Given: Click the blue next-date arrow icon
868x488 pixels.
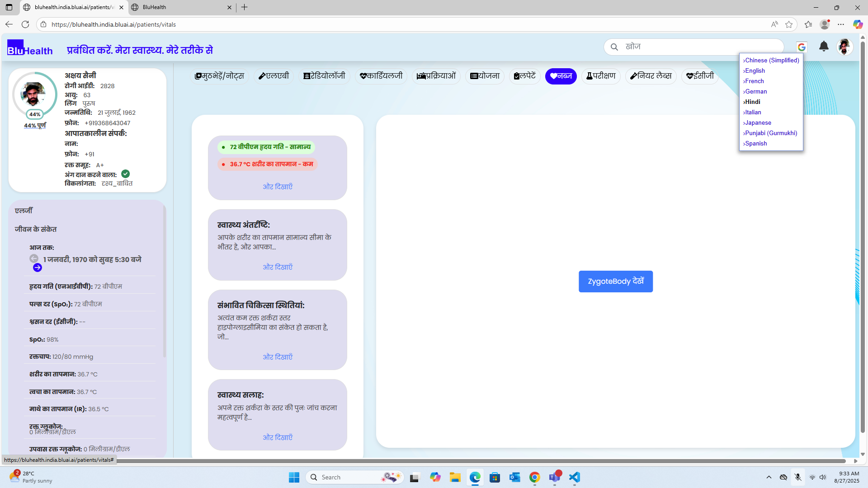Looking at the screenshot, I should [x=38, y=268].
